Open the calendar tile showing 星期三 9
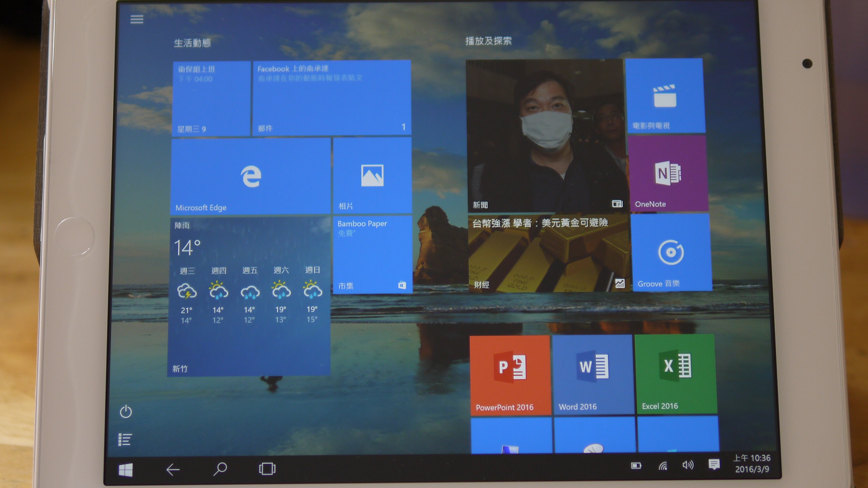The height and width of the screenshot is (488, 868). pos(211,99)
